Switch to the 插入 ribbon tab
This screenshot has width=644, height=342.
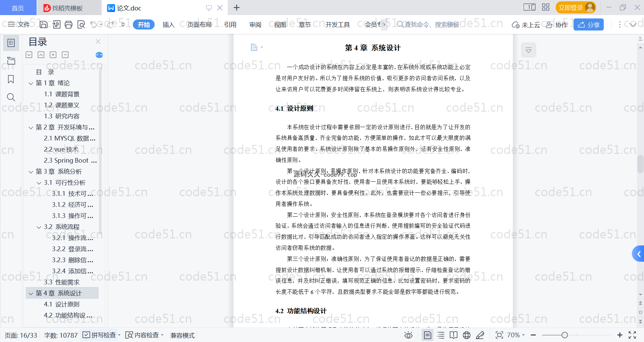click(168, 24)
